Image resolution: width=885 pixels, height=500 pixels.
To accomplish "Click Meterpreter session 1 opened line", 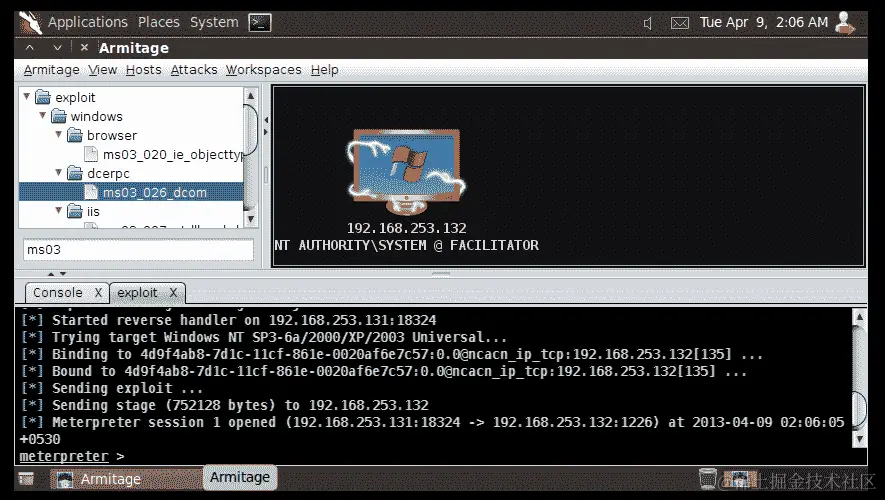I will pos(432,422).
